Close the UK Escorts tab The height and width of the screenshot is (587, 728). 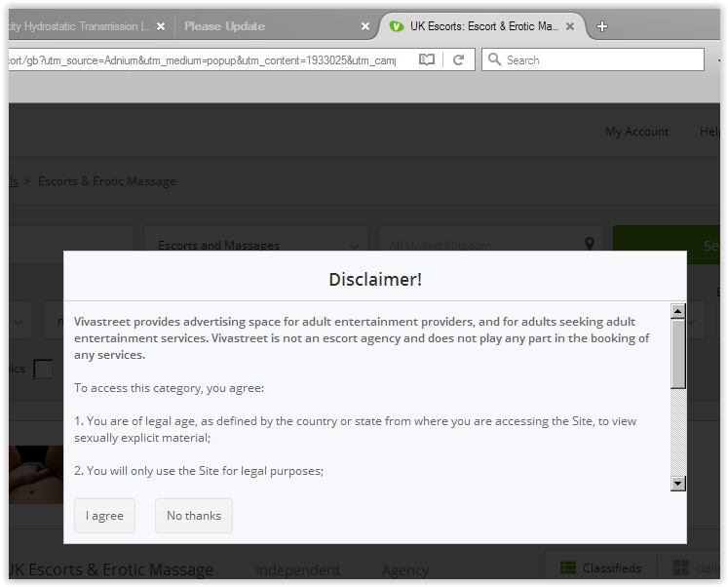point(570,26)
